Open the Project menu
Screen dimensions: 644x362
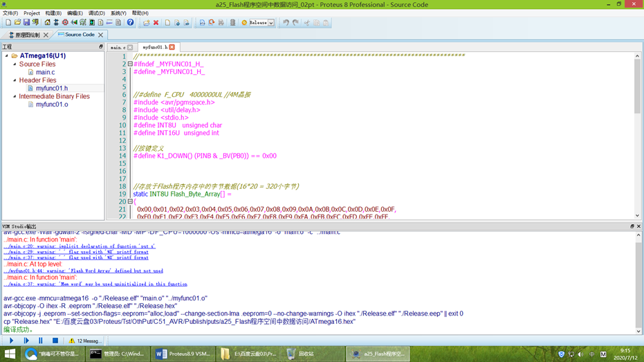pos(32,13)
